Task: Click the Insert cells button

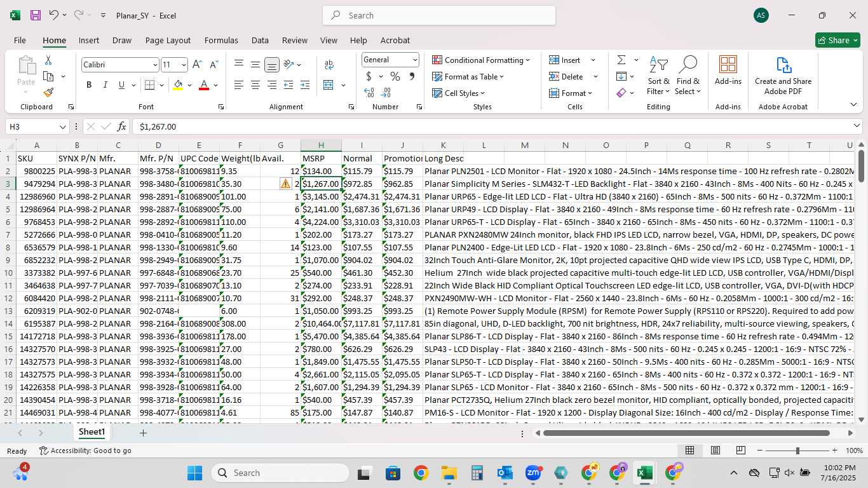Action: point(565,60)
